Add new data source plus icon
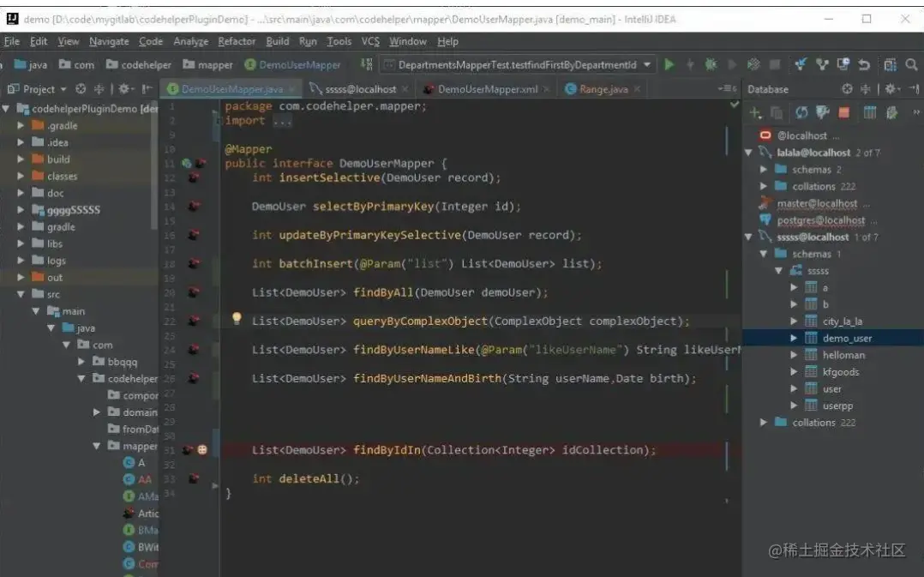 pyautogui.click(x=755, y=112)
